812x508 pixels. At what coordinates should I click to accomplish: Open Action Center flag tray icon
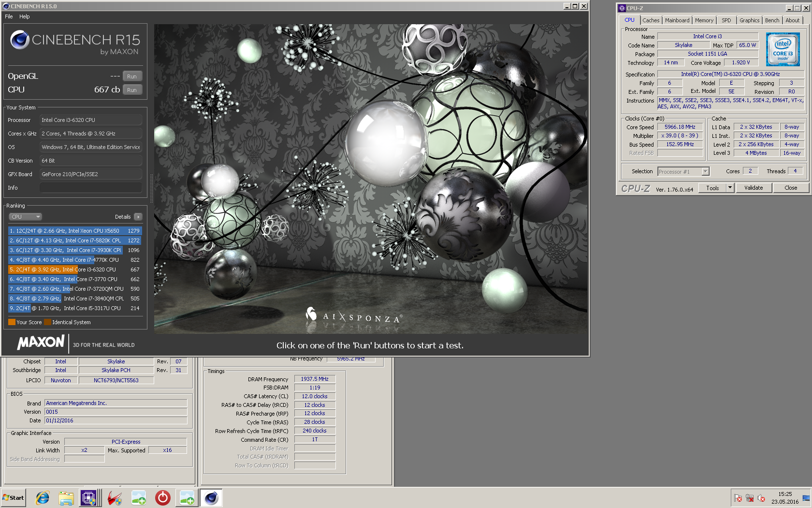tap(738, 498)
